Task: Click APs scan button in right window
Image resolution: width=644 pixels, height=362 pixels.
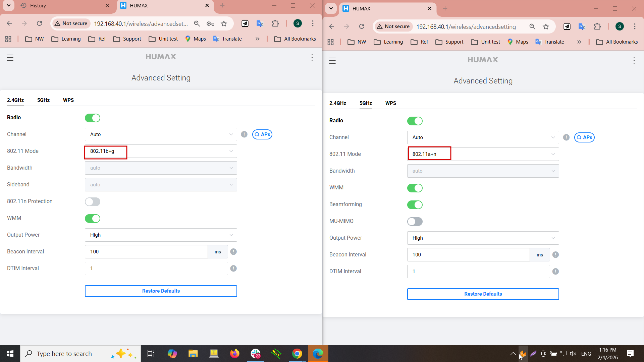Action: click(x=584, y=137)
